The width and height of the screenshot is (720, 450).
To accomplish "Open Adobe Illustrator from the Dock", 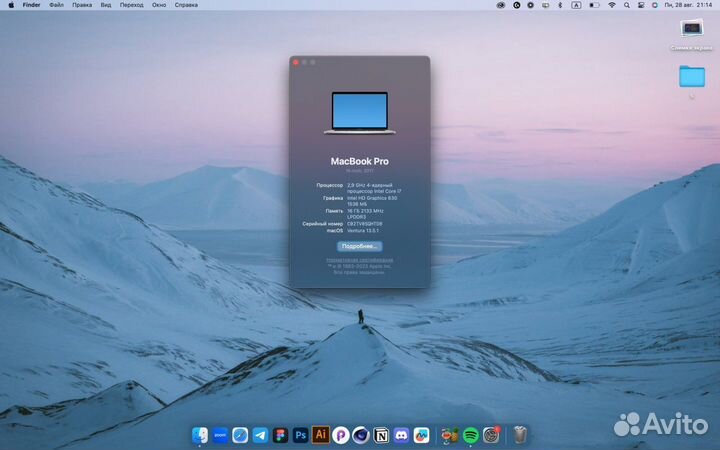I will tap(321, 434).
